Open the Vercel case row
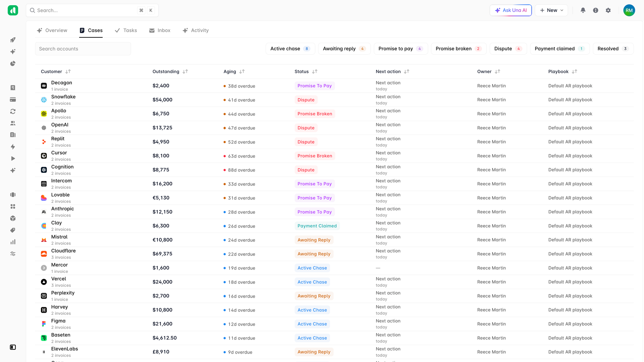 pos(334,282)
